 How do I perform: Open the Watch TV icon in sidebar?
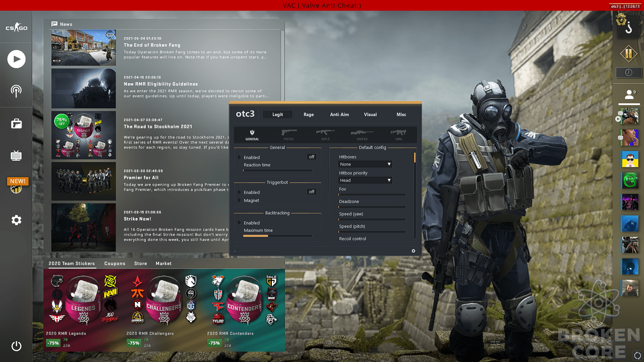tap(16, 156)
